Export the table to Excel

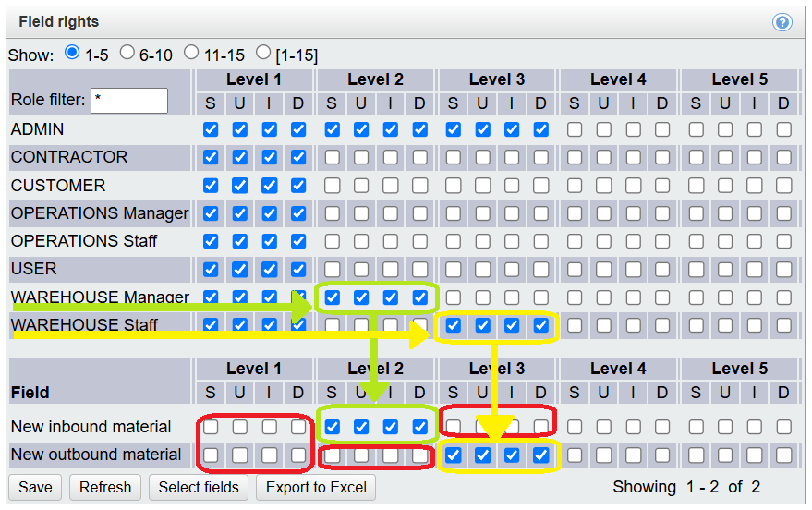tap(316, 487)
